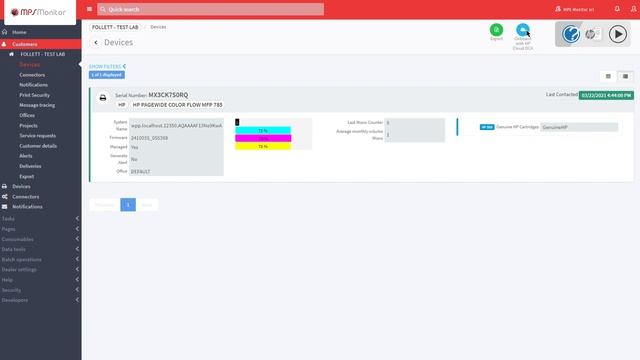
Task: Click the magenta toner level bar
Action: (263, 138)
